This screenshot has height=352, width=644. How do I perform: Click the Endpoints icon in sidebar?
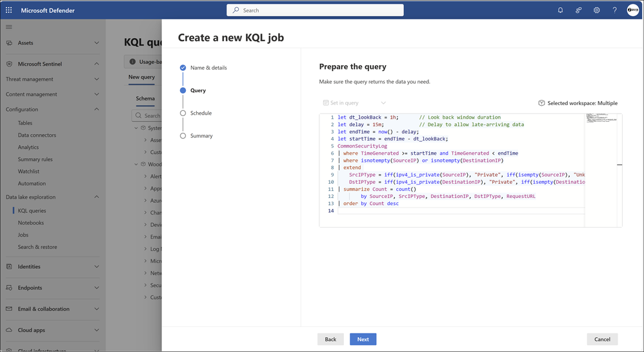pyautogui.click(x=9, y=288)
